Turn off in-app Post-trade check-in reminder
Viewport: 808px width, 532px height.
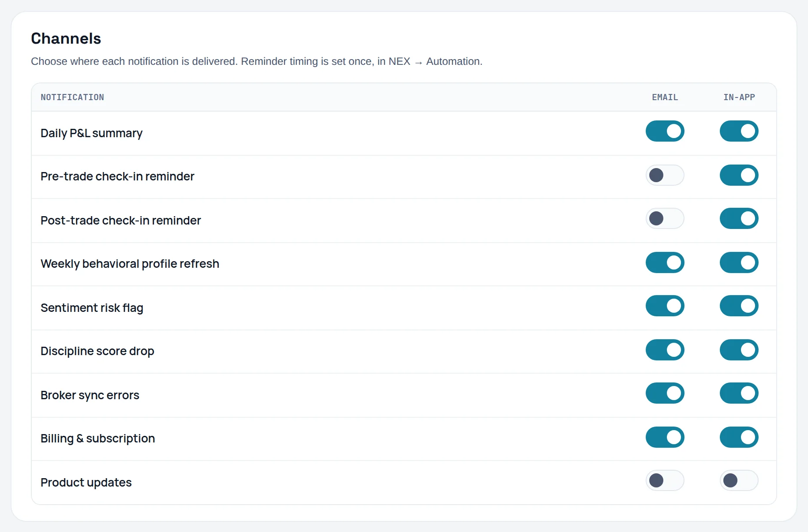[x=739, y=218]
